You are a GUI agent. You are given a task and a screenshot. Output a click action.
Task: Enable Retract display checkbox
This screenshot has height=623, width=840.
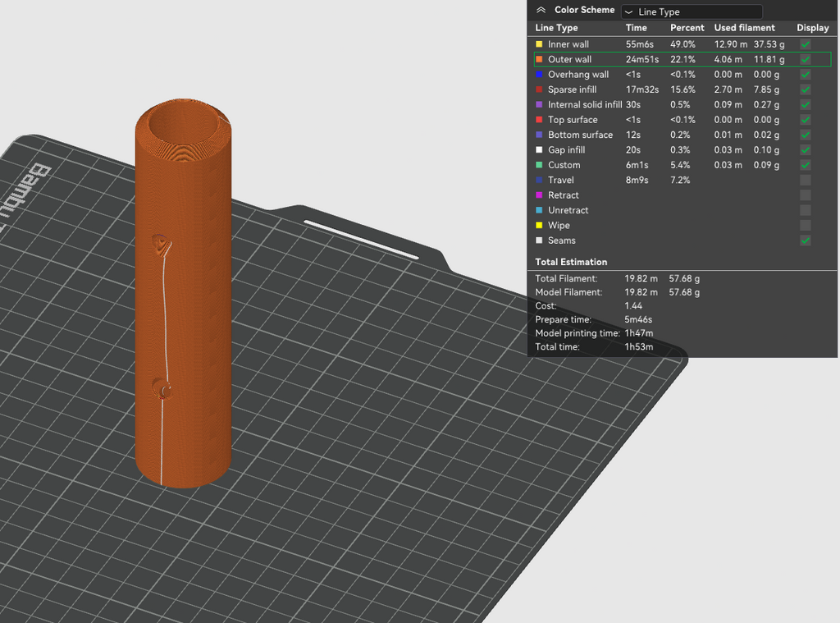click(x=806, y=195)
